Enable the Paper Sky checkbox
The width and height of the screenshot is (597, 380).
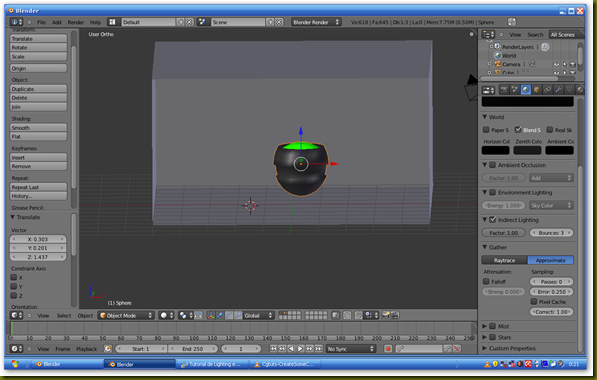point(486,130)
